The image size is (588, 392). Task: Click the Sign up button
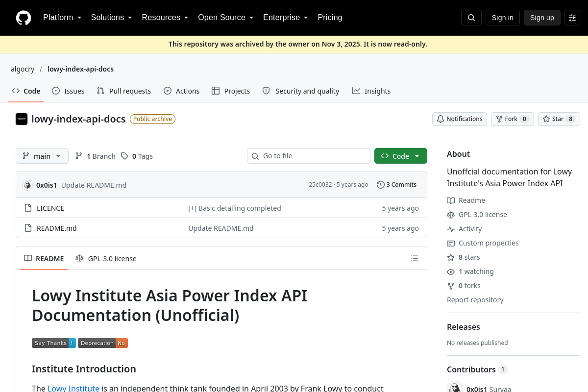(x=542, y=18)
